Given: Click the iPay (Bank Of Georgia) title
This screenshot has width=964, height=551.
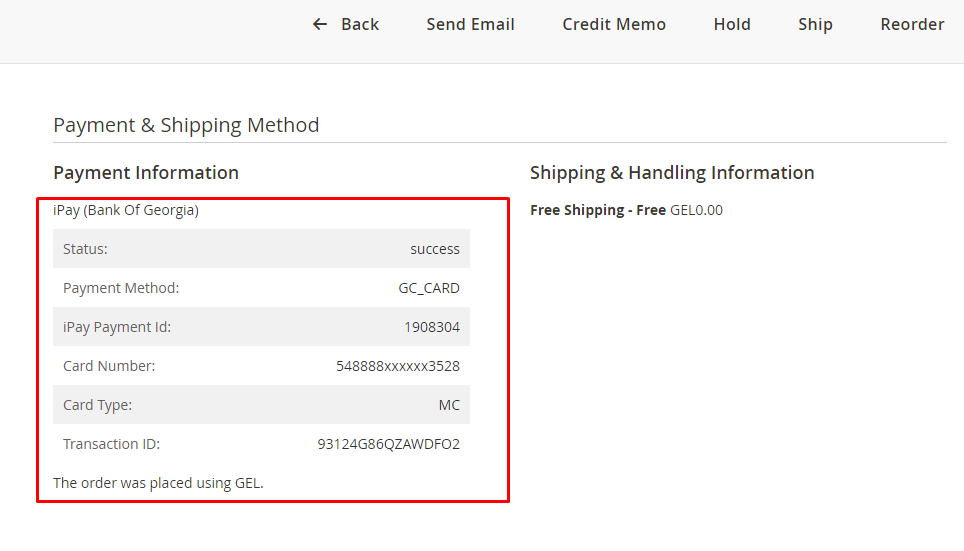Looking at the screenshot, I should [x=126, y=210].
